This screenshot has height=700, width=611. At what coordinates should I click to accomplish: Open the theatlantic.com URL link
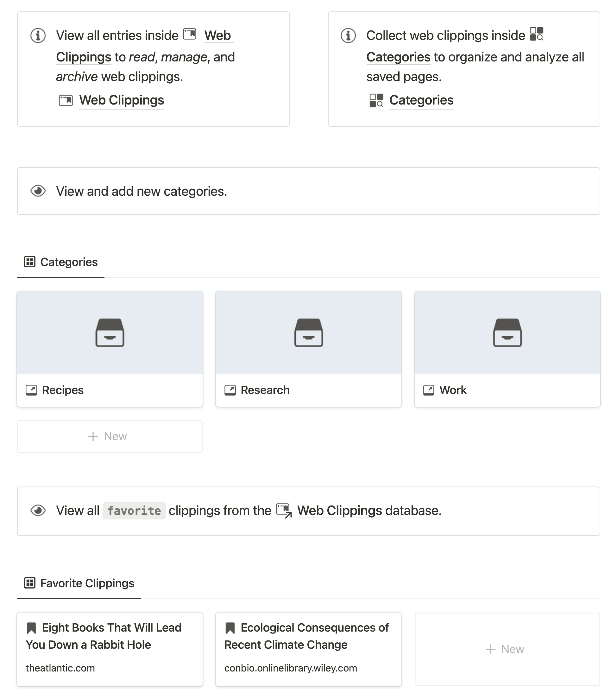60,668
